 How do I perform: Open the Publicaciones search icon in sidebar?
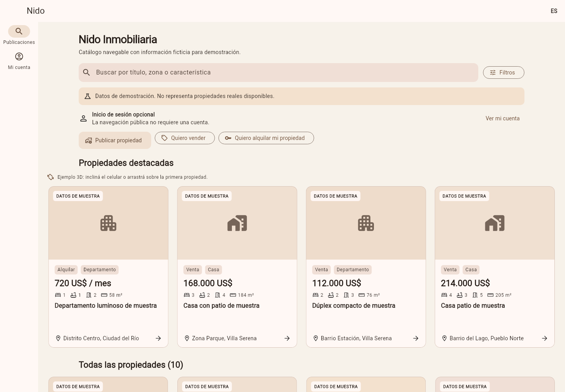(x=19, y=31)
